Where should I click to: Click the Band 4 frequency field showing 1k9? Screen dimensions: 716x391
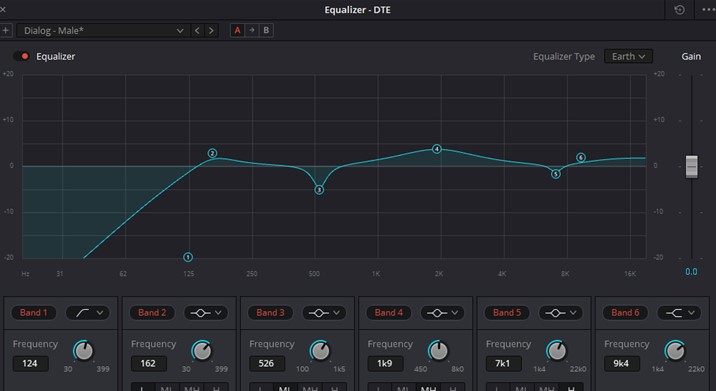click(x=385, y=364)
